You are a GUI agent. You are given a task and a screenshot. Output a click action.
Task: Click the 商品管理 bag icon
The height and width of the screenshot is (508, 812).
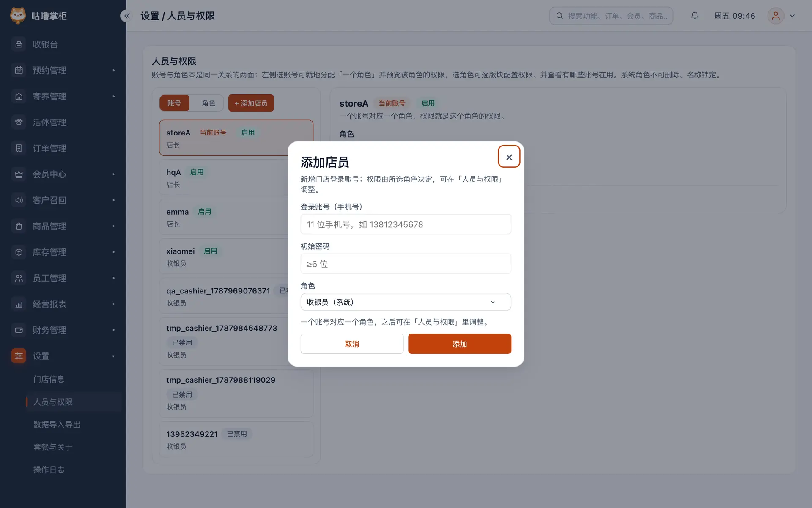pyautogui.click(x=19, y=226)
